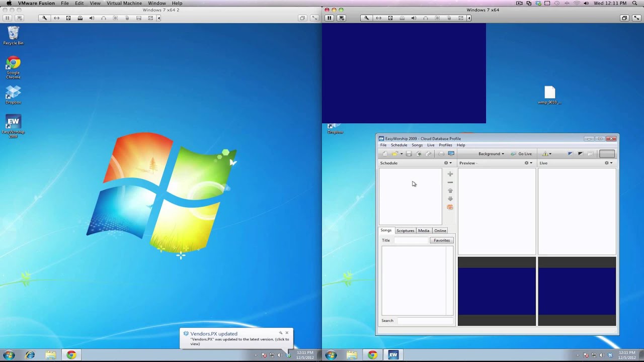Open the Live panel gear options
The width and height of the screenshot is (644, 362).
[x=608, y=163]
